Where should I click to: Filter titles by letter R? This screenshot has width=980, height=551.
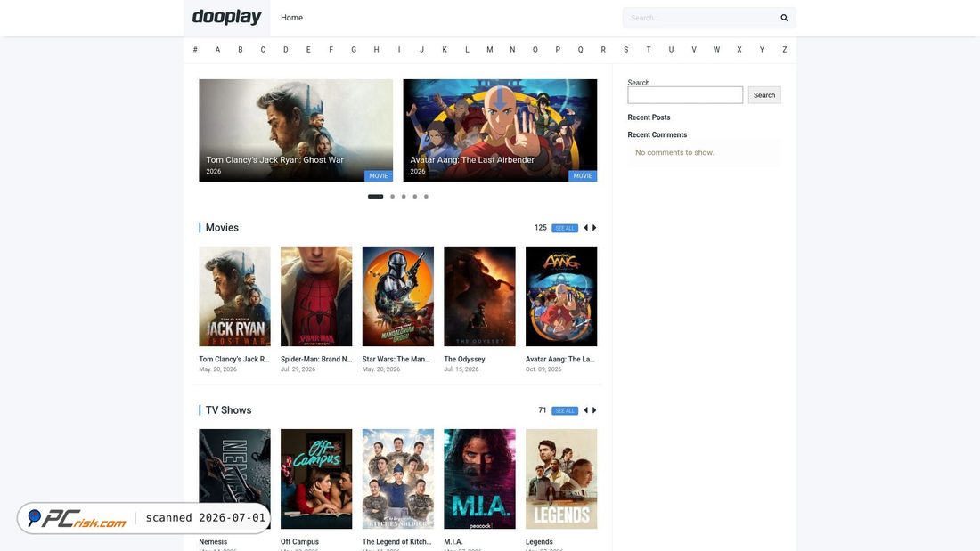(x=603, y=49)
